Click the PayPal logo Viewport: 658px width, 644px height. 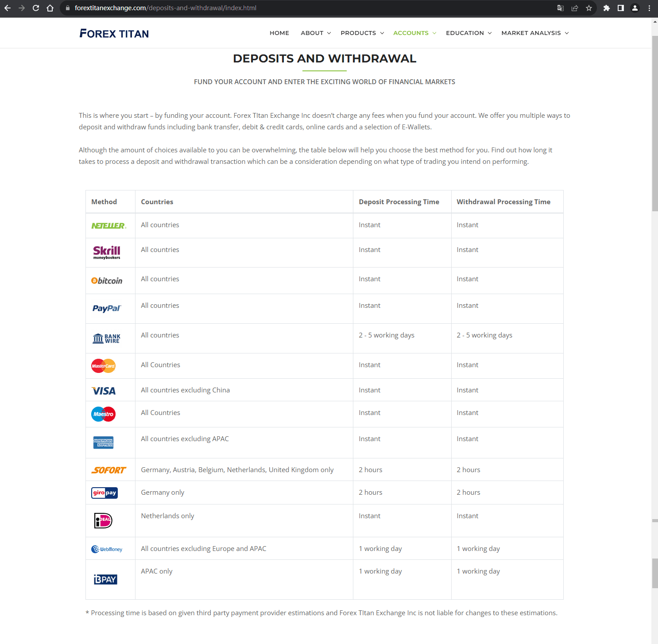(x=107, y=309)
